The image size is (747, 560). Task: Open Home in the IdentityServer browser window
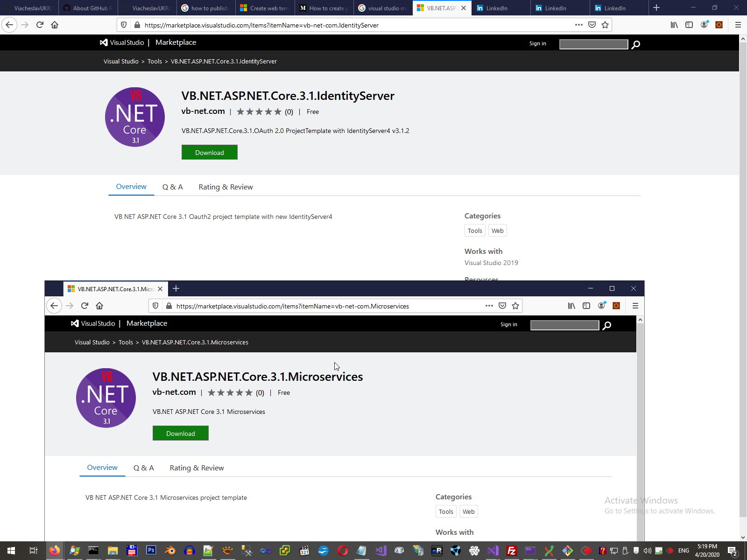click(x=55, y=25)
